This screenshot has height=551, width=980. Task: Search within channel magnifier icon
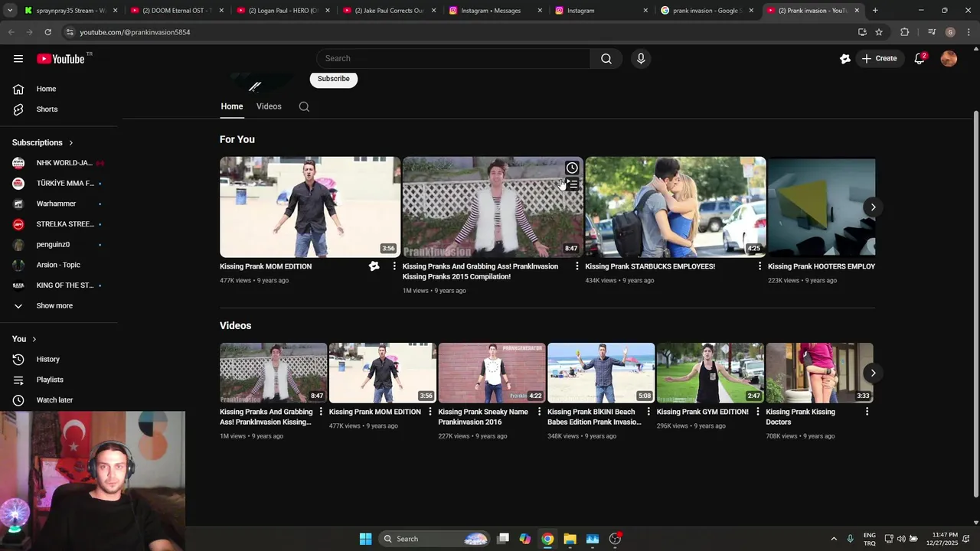pyautogui.click(x=304, y=107)
